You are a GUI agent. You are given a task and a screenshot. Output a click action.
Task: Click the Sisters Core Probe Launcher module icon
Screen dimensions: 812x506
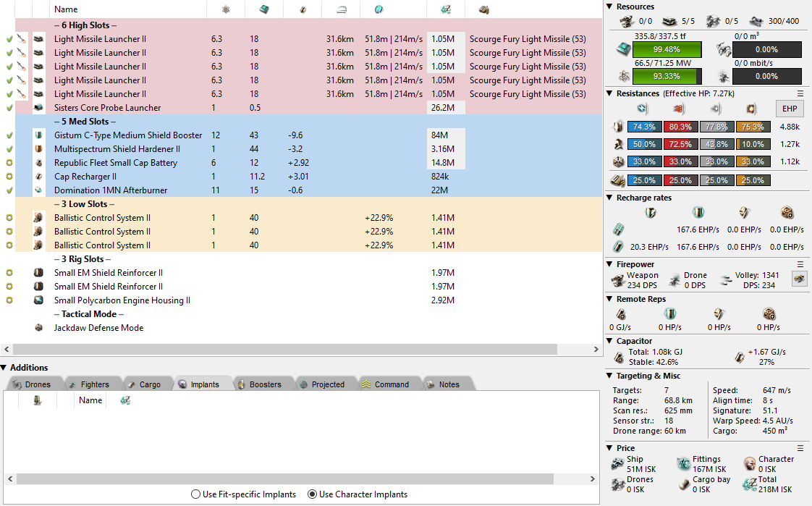pyautogui.click(x=38, y=108)
